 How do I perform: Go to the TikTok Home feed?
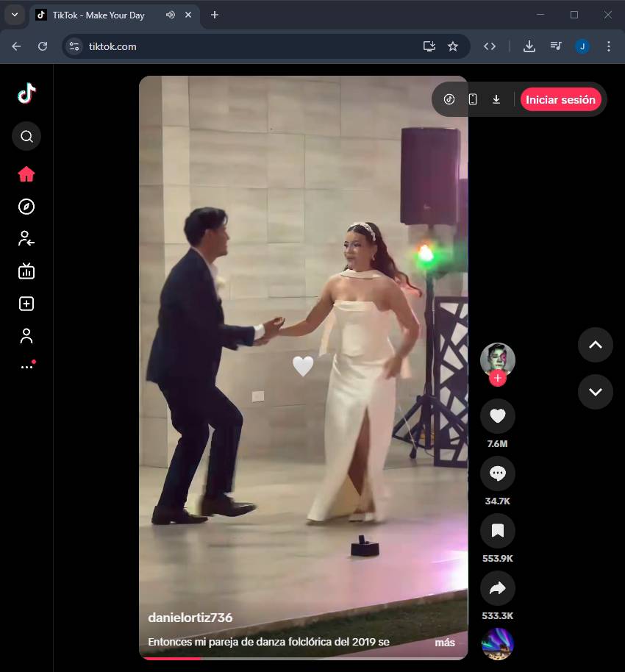coord(26,174)
